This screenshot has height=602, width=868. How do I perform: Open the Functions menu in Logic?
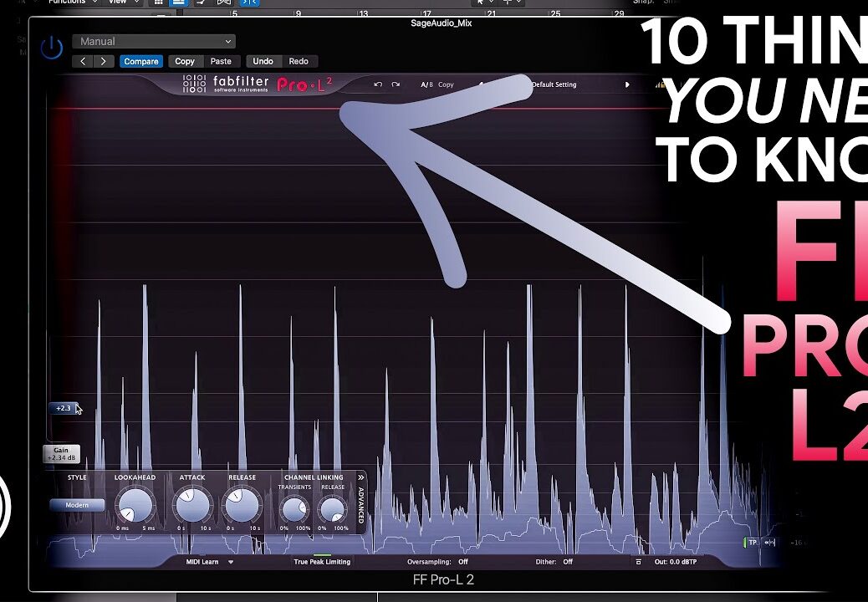(73, 2)
